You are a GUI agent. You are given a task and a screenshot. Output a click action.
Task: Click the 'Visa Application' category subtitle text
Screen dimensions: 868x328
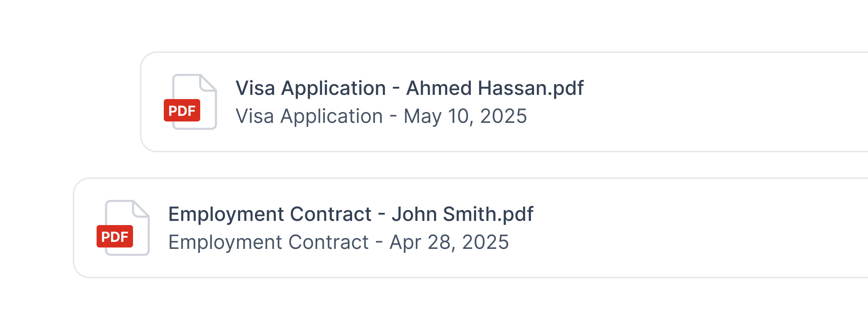pos(309,116)
